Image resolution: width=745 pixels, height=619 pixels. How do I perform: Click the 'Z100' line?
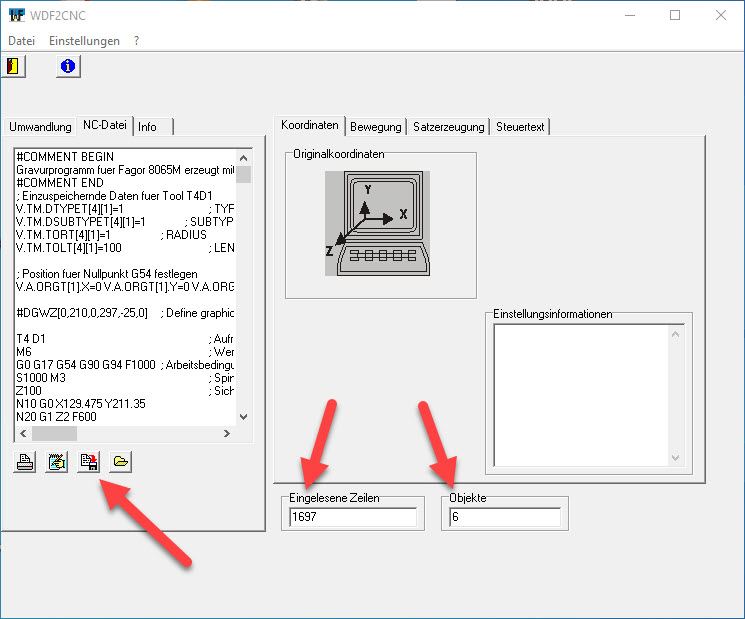[x=125, y=390]
